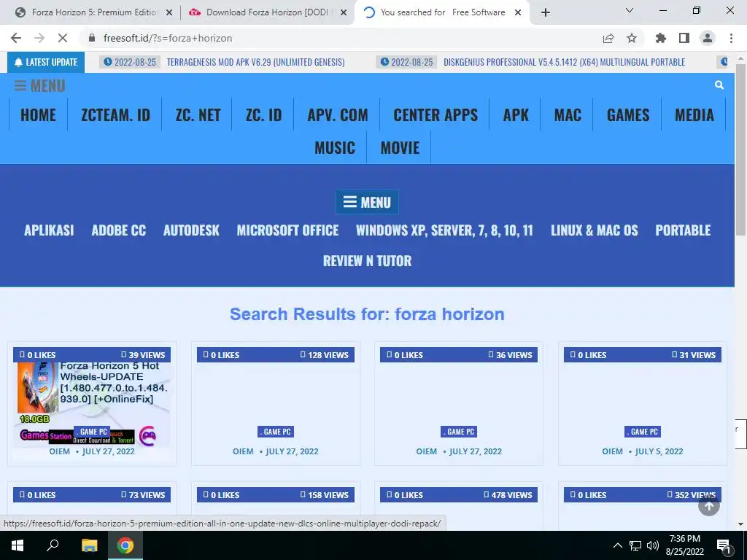
Task: Click the LATEST UPDATE bell label
Action: tap(46, 62)
